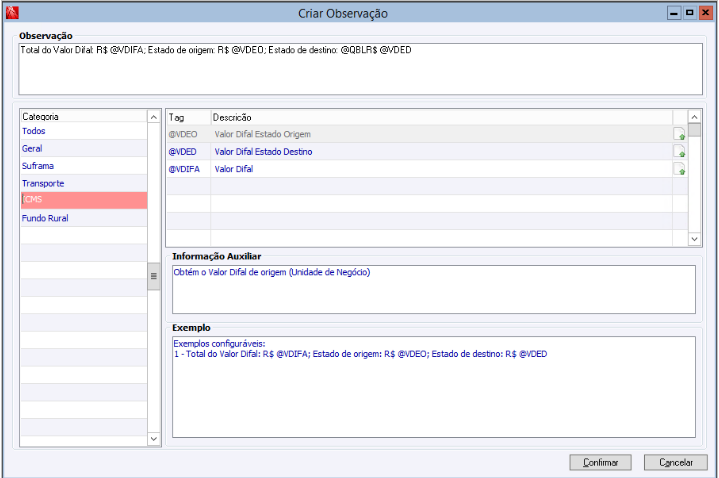Click the Descrição column header

tap(442, 117)
